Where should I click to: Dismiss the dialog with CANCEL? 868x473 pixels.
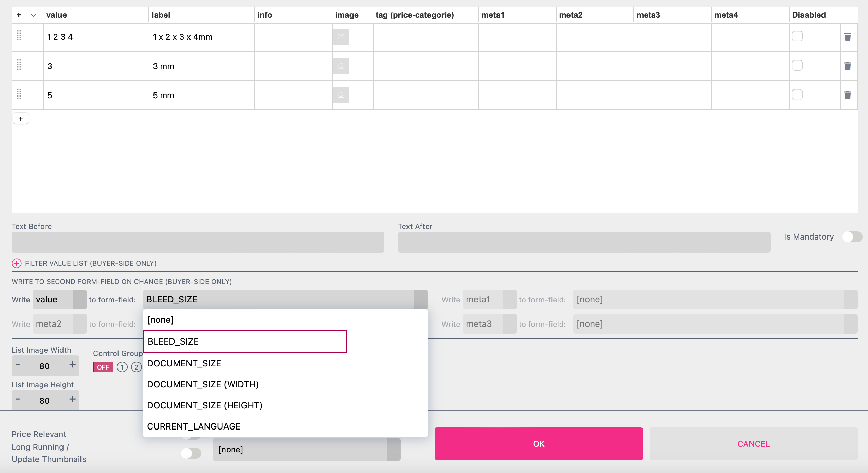point(753,443)
